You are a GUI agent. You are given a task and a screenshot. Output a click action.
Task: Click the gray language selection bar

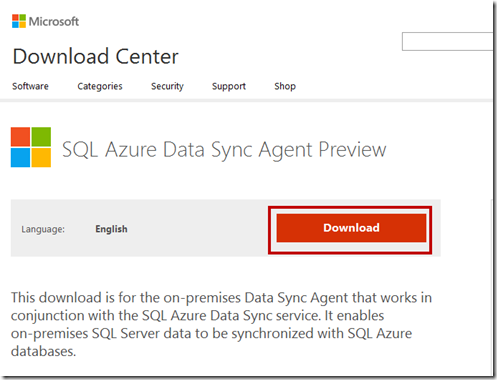tap(226, 228)
